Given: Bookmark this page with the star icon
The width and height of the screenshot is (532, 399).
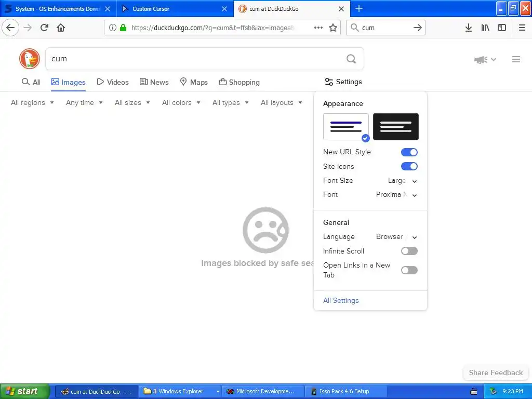Looking at the screenshot, I should coord(333,28).
